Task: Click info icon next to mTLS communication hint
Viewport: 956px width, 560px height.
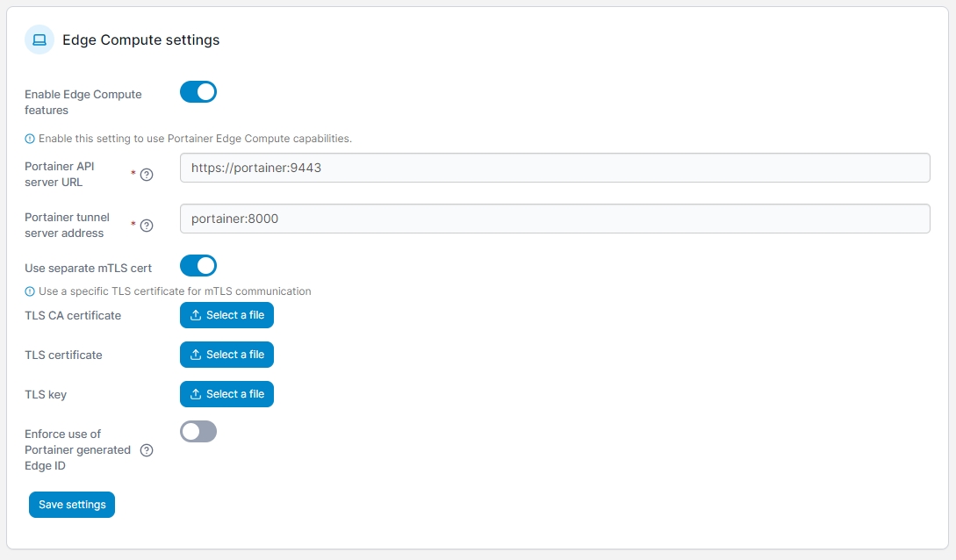Action: click(x=29, y=292)
